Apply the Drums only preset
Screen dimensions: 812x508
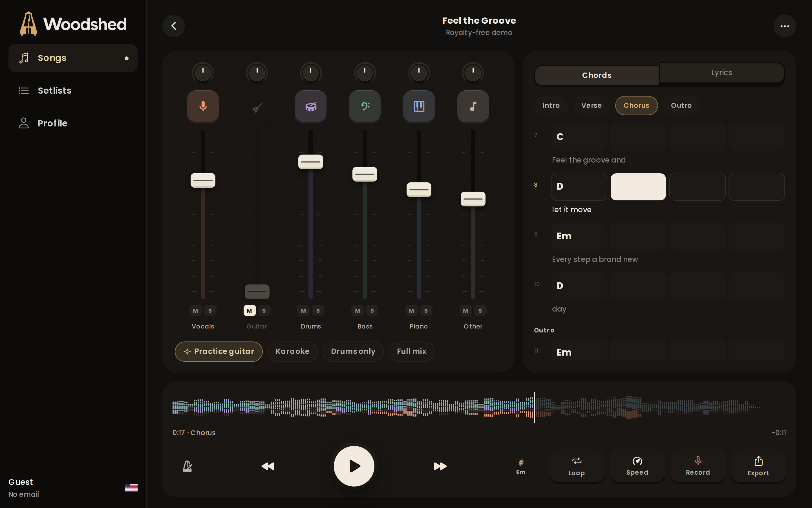click(x=353, y=351)
